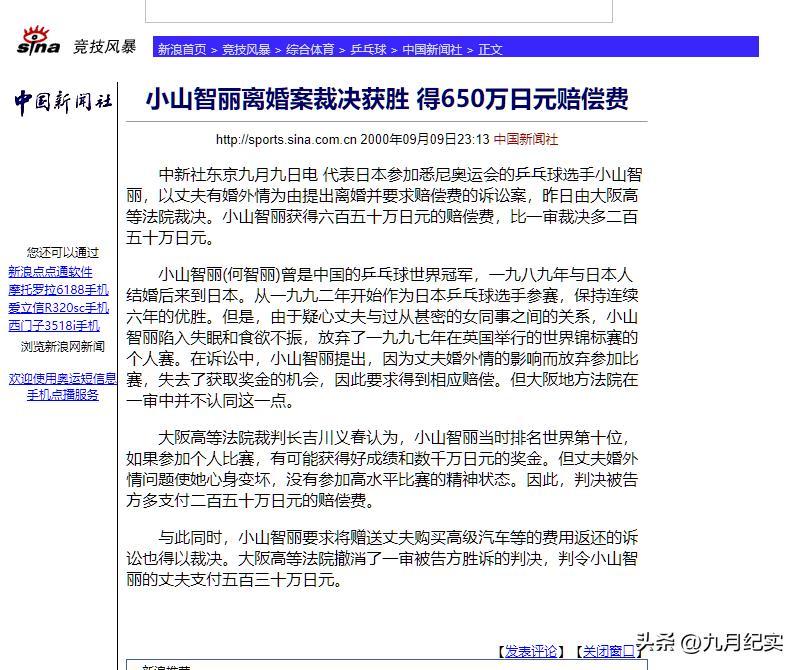Open 欢迎使用奥运短信息 service link
Viewport: 801px width, 670px height.
(63, 379)
